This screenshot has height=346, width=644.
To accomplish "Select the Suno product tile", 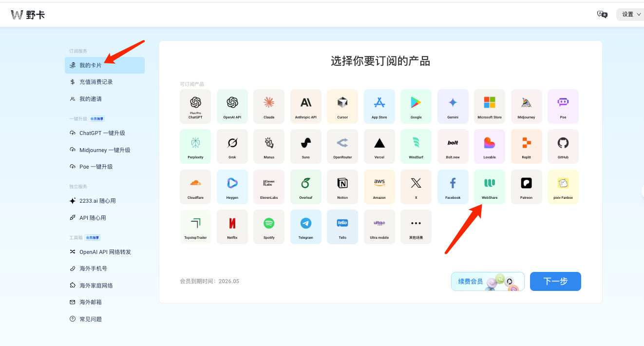I will (306, 146).
